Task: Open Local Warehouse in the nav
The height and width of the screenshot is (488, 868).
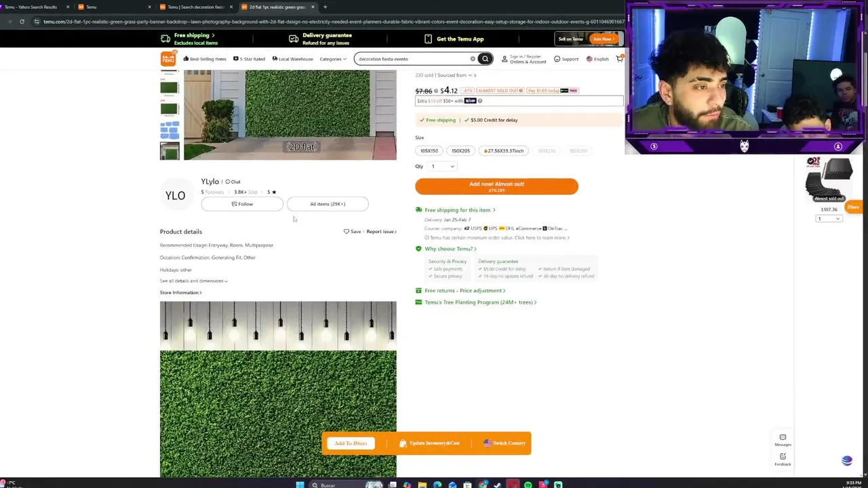Action: (x=292, y=59)
